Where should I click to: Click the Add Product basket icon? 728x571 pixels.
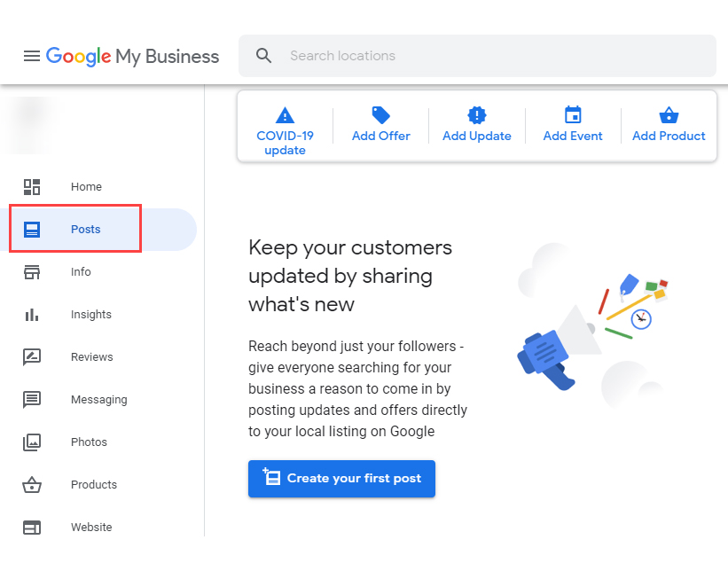pos(669,115)
